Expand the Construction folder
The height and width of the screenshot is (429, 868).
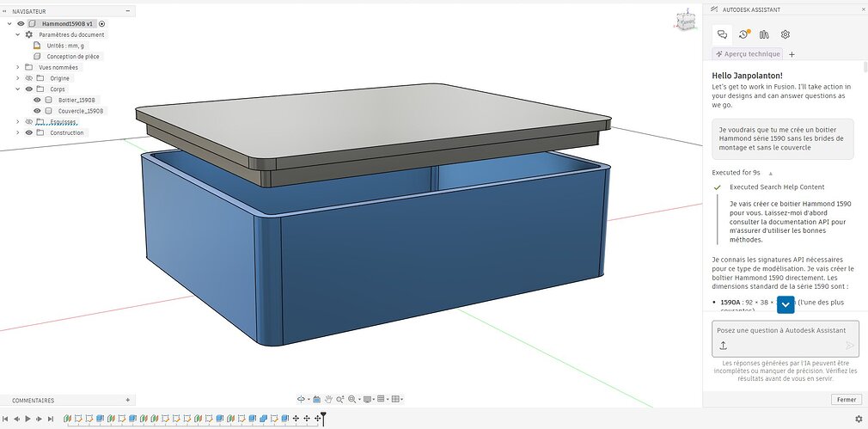click(x=18, y=133)
